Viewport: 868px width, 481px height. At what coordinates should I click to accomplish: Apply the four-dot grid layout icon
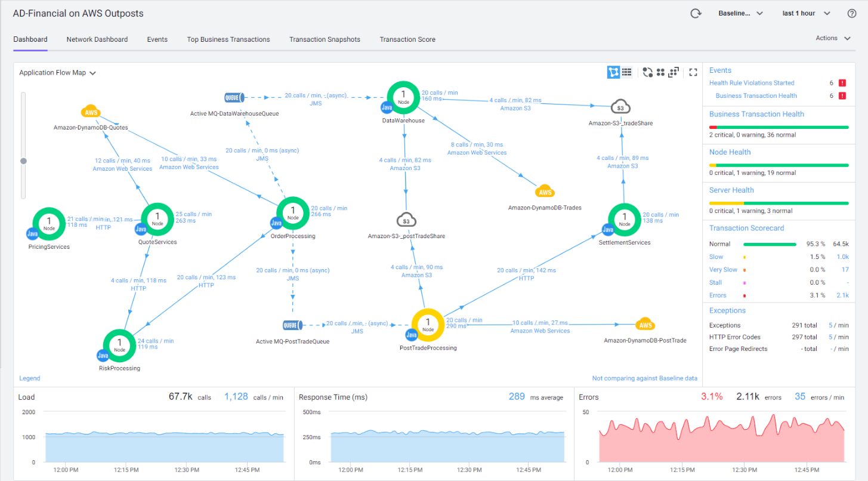tap(661, 72)
